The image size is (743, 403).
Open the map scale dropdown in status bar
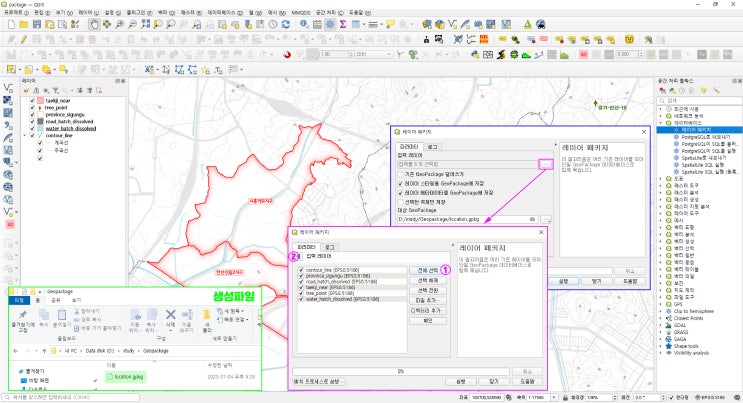[x=554, y=397]
